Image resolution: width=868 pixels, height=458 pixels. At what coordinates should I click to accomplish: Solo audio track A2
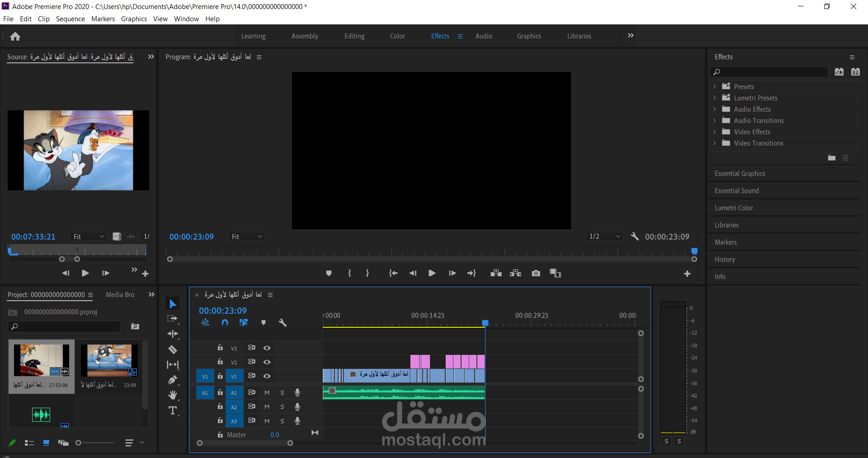[283, 407]
